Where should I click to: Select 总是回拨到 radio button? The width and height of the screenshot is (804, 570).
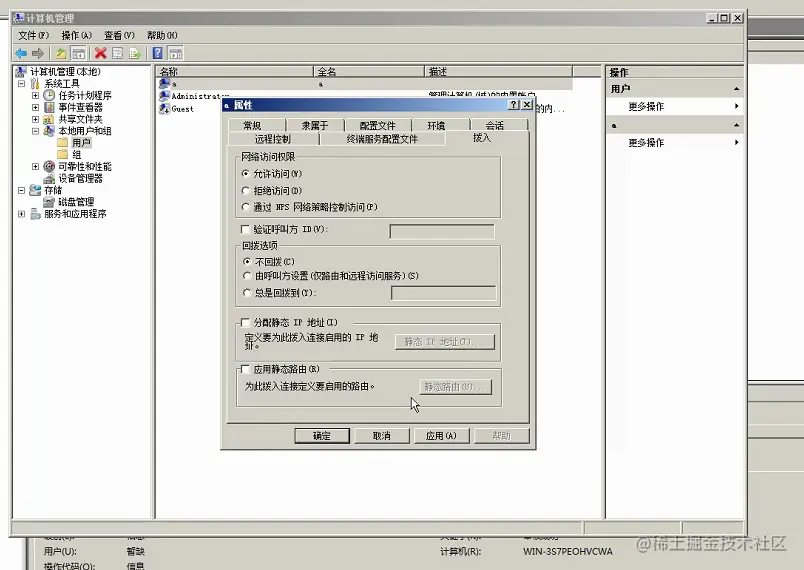pyautogui.click(x=247, y=293)
